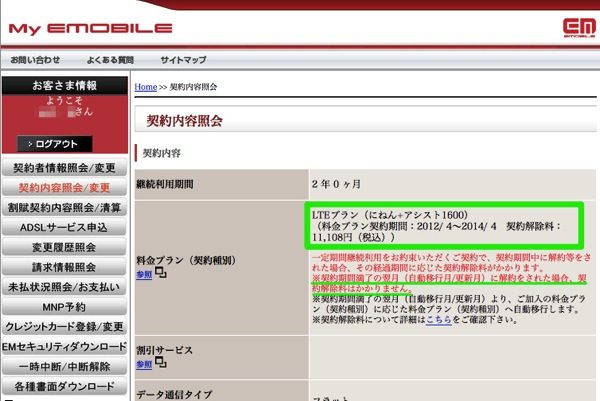Image resolution: width=600 pixels, height=401 pixels.
Task: Click the データ通信タイプ row label
Action: click(x=174, y=394)
